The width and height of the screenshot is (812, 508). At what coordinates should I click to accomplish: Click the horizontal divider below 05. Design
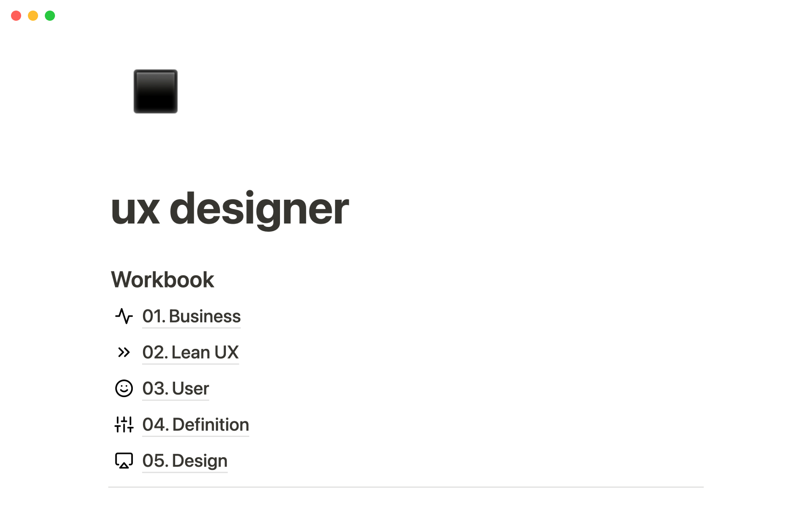point(406,487)
